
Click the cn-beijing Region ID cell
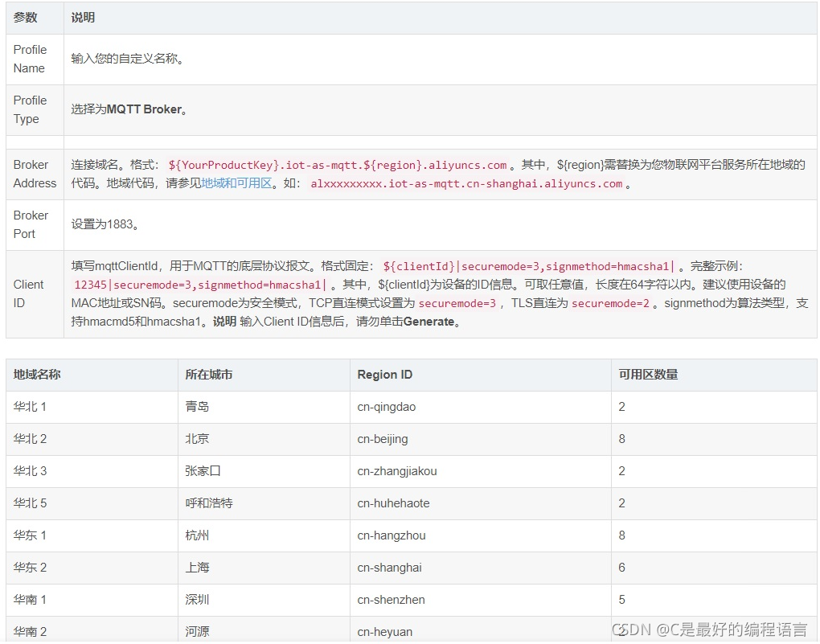tap(381, 439)
